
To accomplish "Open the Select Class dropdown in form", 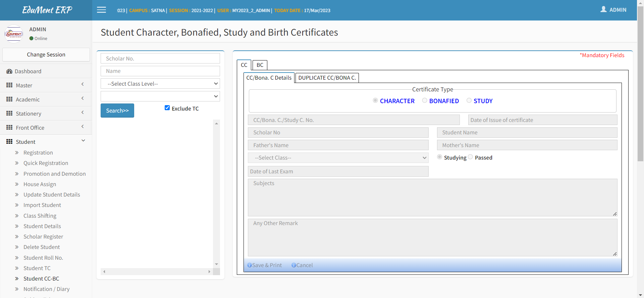I will [x=338, y=158].
